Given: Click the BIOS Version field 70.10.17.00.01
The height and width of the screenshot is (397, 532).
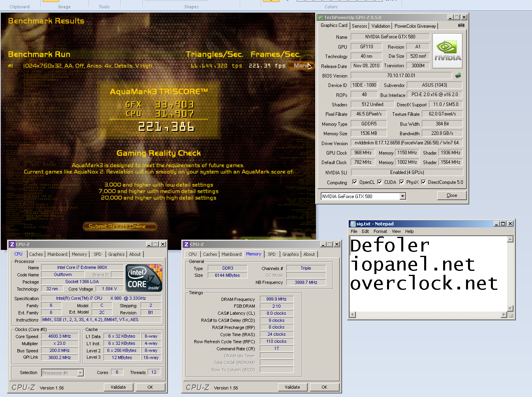Looking at the screenshot, I should tap(401, 76).
